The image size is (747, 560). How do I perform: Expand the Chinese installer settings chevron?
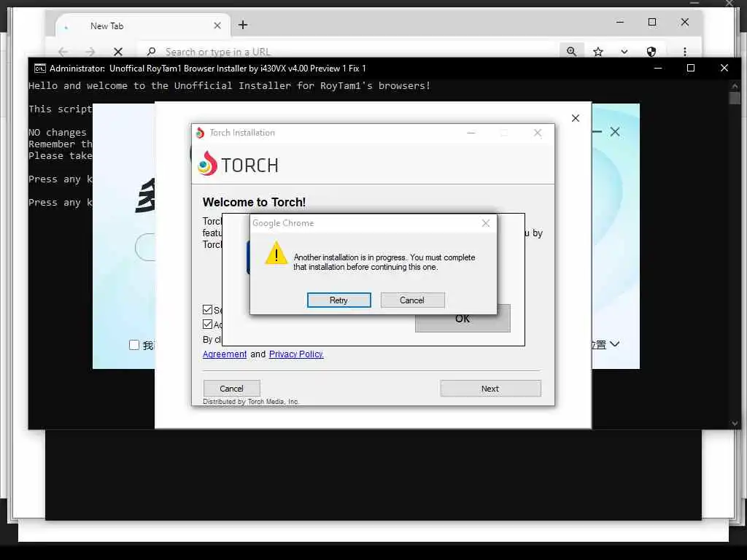pos(614,344)
